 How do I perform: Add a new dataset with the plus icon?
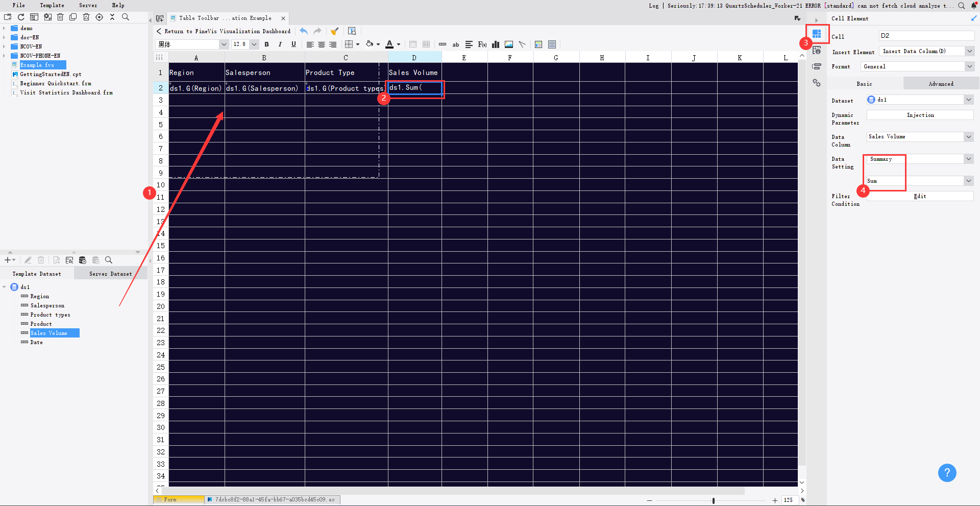(x=7, y=260)
